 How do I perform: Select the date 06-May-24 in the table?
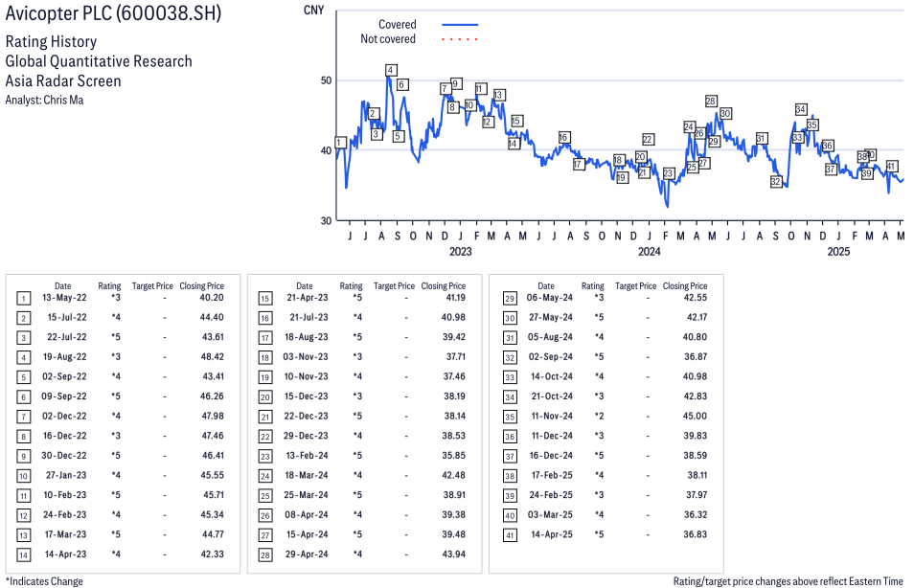[550, 298]
